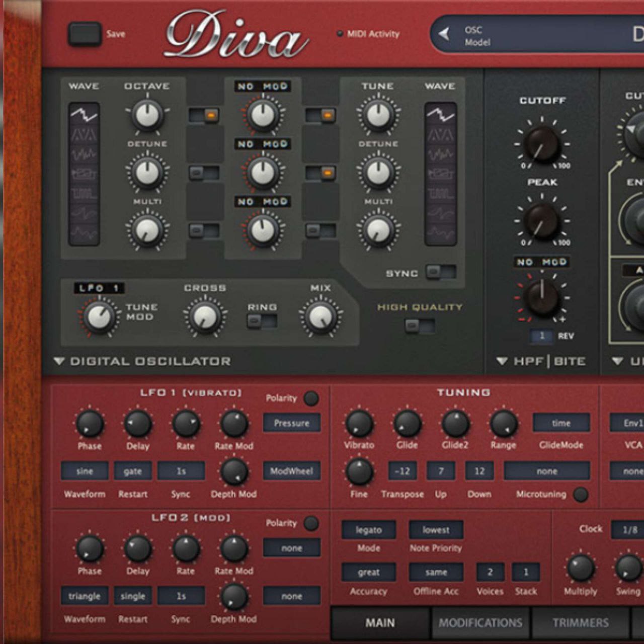This screenshot has width=644, height=644.
Task: Open the LFO 1 sine Waveform selector
Action: coord(85,471)
